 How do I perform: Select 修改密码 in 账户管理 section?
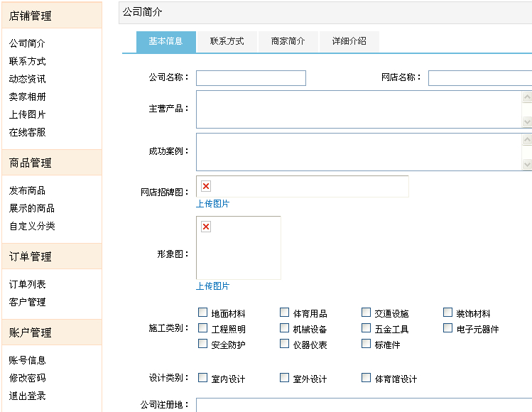(x=28, y=378)
